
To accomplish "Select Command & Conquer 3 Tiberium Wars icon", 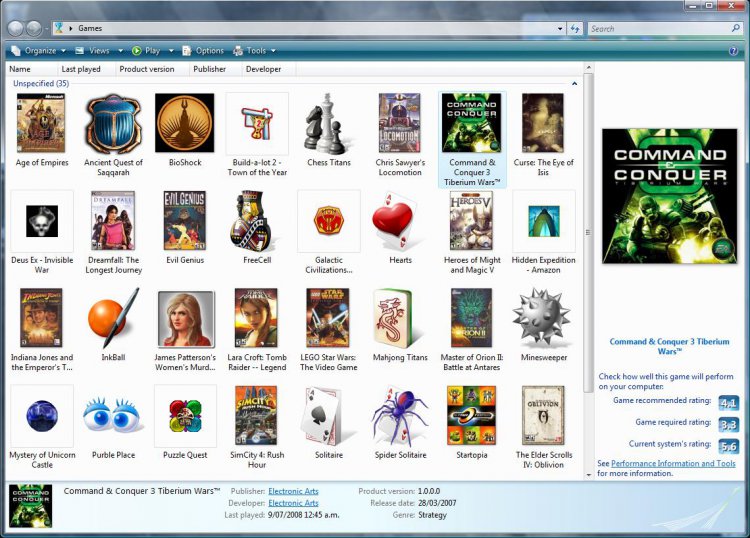I will (x=471, y=123).
